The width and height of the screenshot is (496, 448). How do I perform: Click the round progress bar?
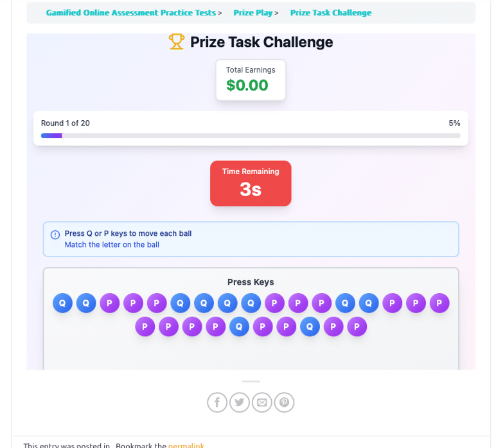251,136
